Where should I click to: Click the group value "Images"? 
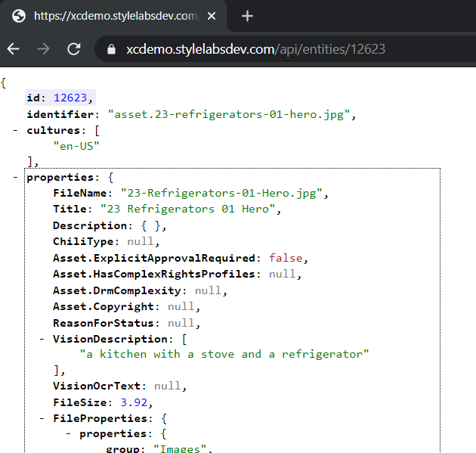180,449
